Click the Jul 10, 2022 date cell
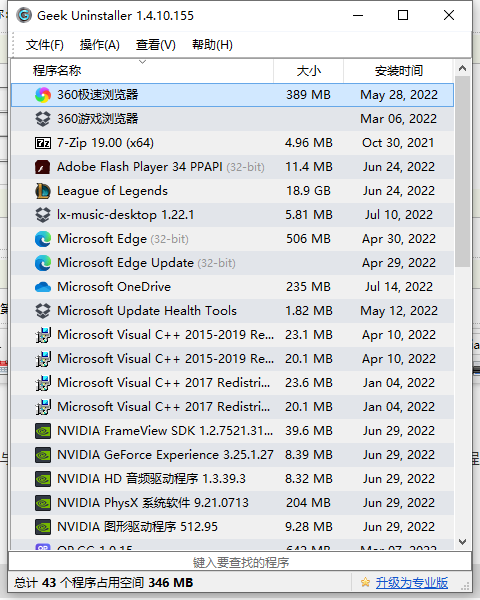The image size is (480, 600). (398, 215)
